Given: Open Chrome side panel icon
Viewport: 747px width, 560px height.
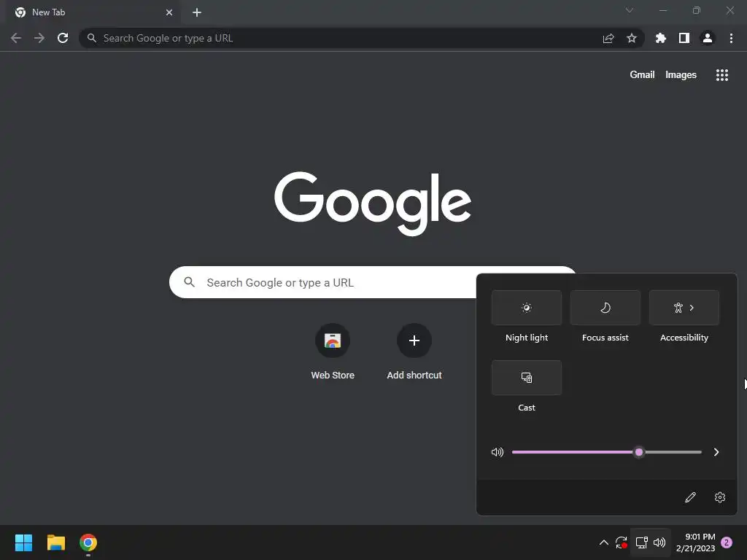Looking at the screenshot, I should (x=684, y=38).
